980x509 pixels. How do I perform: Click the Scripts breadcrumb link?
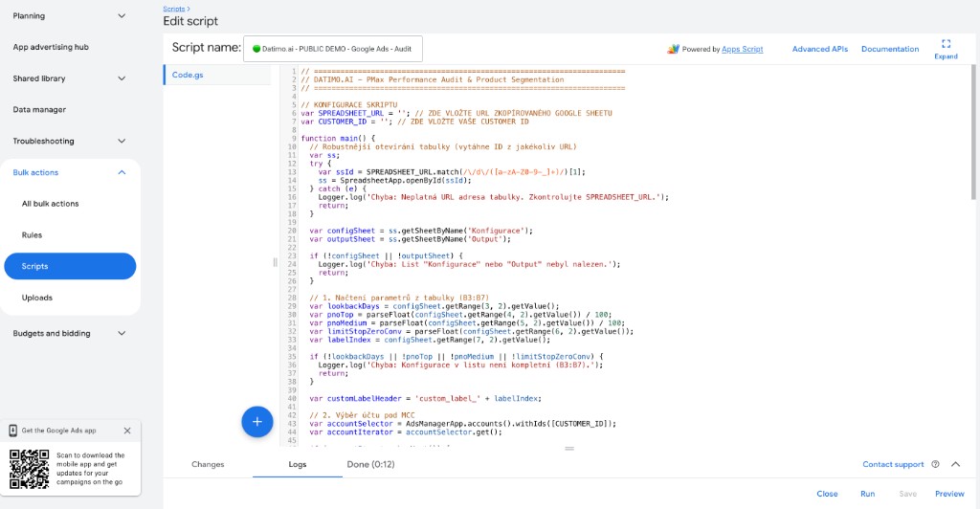[174, 9]
